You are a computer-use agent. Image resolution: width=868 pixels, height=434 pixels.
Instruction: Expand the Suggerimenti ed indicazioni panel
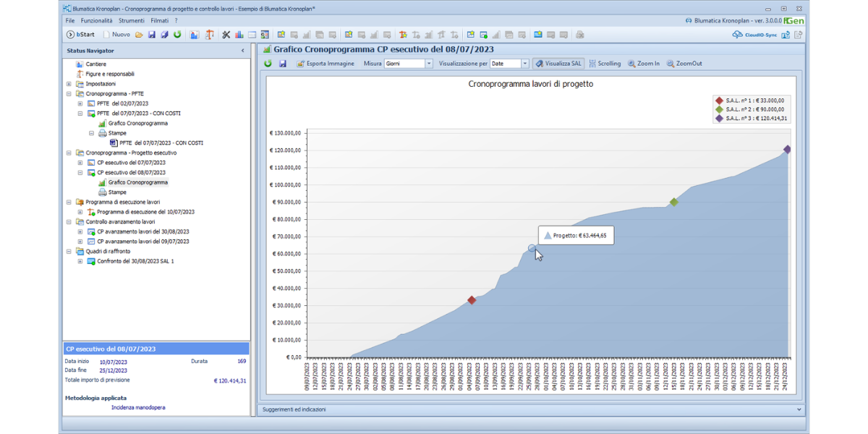pyautogui.click(x=799, y=409)
